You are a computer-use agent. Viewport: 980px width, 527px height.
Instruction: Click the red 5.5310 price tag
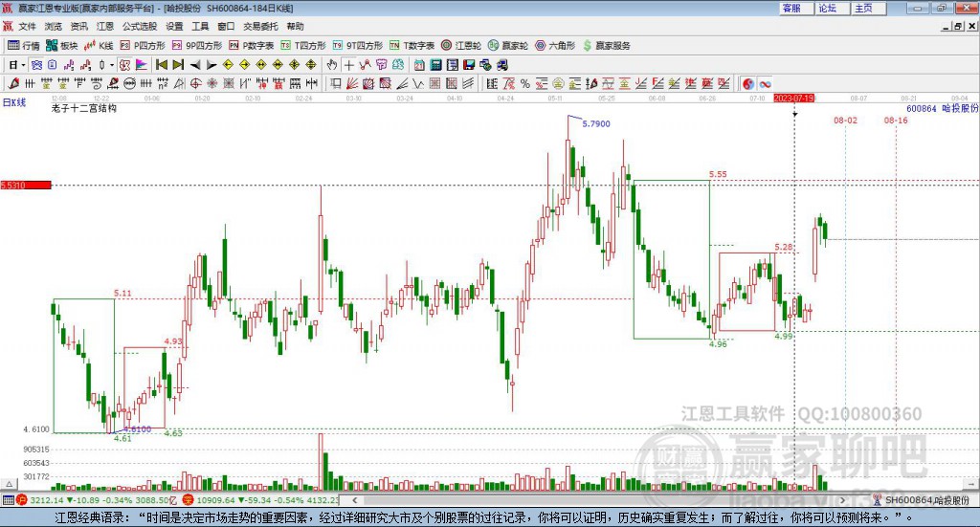[x=26, y=186]
